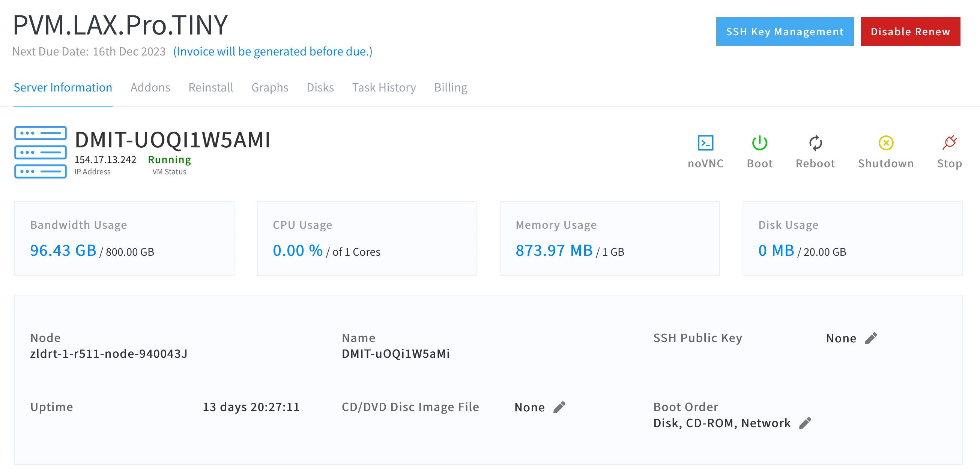Viewport: 980px width, 474px height.
Task: Follow the invoice will be generated link
Action: click(x=273, y=51)
